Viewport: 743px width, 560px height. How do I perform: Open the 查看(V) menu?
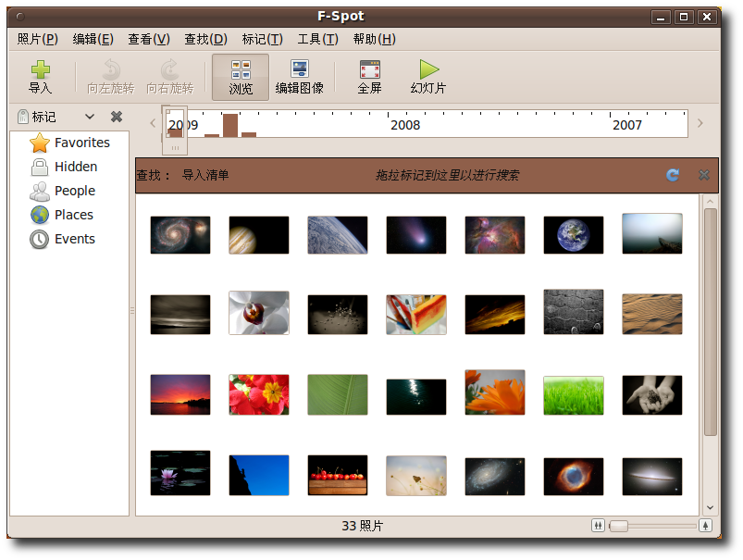tap(149, 39)
